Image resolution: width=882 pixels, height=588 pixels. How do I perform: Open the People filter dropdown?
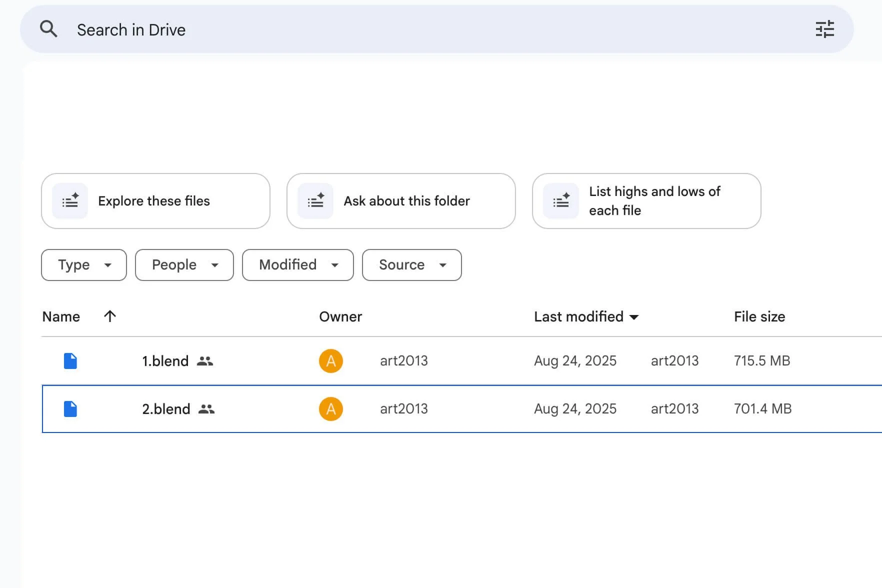184,265
